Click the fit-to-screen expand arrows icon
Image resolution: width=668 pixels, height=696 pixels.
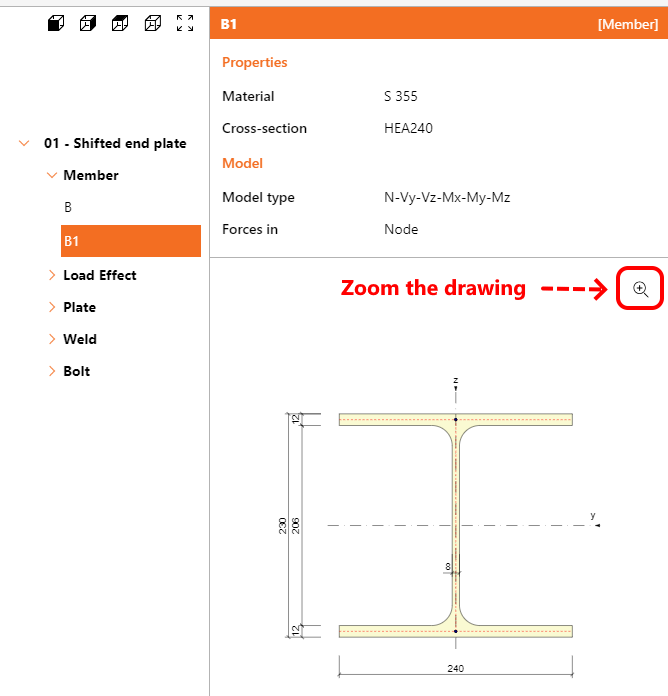pos(185,23)
